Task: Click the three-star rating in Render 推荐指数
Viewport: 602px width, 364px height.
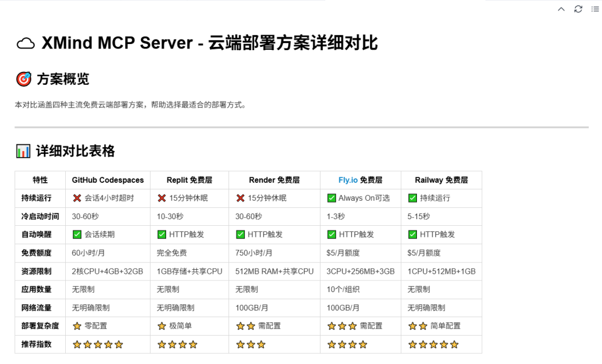Action: coord(251,344)
